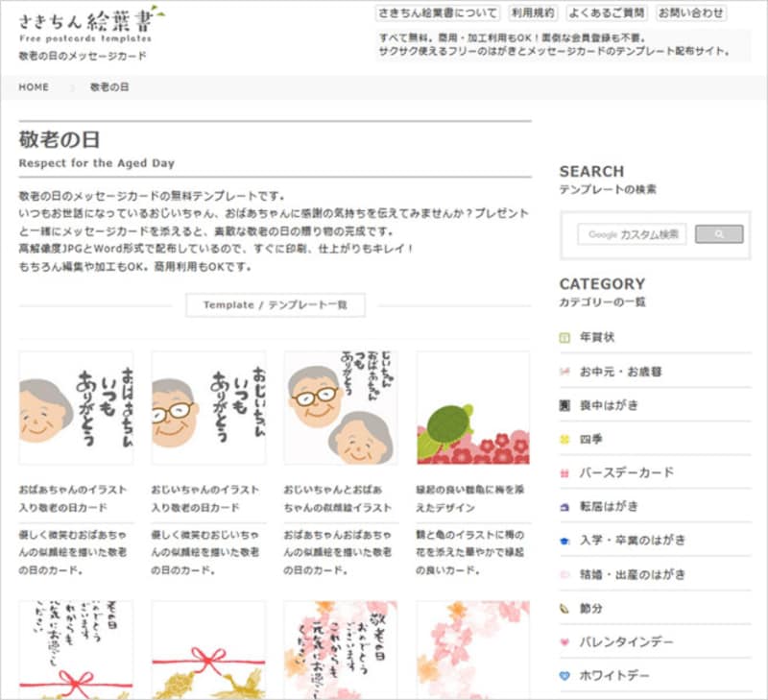Click the バースデーカード category icon
The height and width of the screenshot is (700, 768).
tap(564, 473)
